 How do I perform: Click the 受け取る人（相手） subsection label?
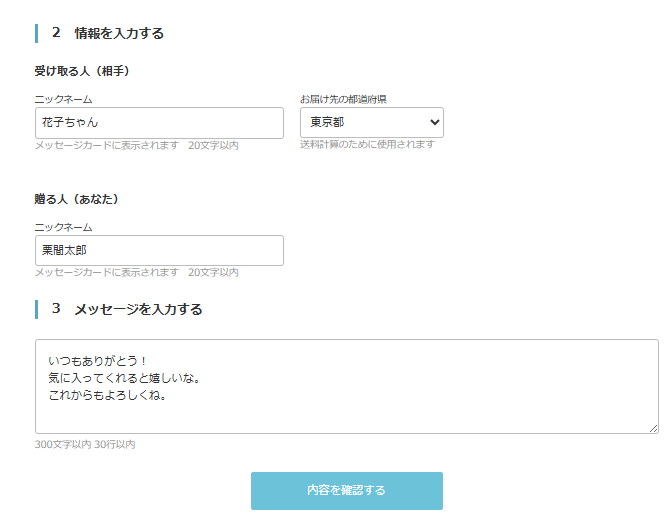[82, 71]
